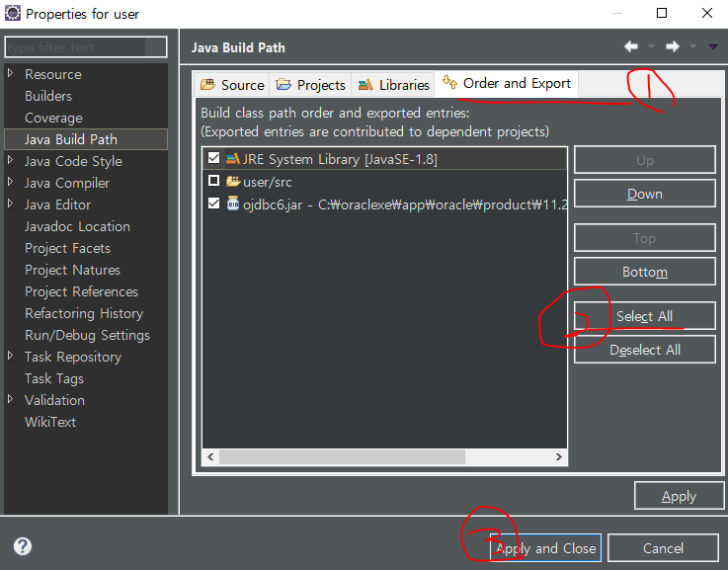This screenshot has height=570, width=728.
Task: Click the horizontal scrollbar thumb
Action: (x=342, y=456)
